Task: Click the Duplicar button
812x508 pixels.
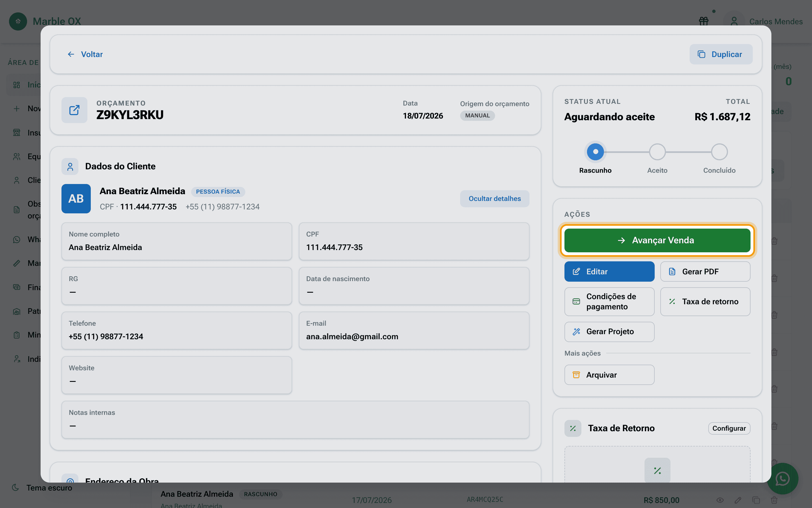Action: tap(721, 54)
